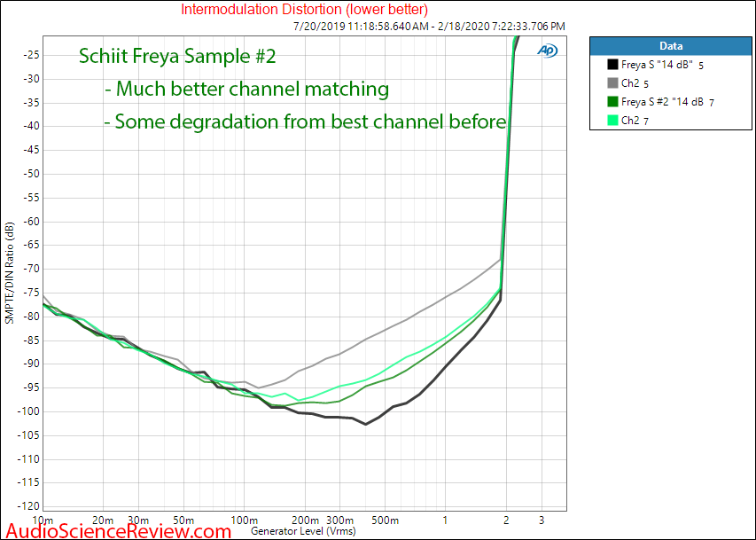Click the gray Ch2 5 legend swatch
This screenshot has height=540, width=756.
tap(612, 83)
